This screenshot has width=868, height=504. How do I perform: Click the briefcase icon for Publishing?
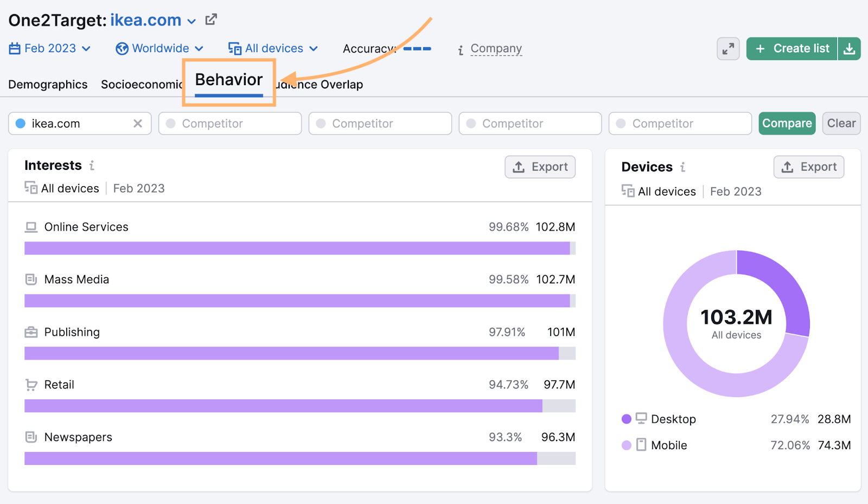[31, 332]
